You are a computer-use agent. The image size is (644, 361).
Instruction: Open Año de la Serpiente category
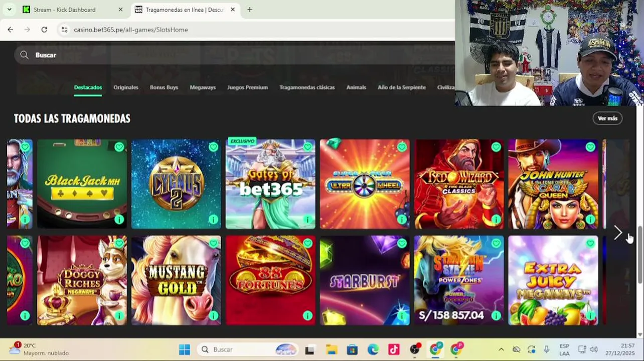pos(402,87)
